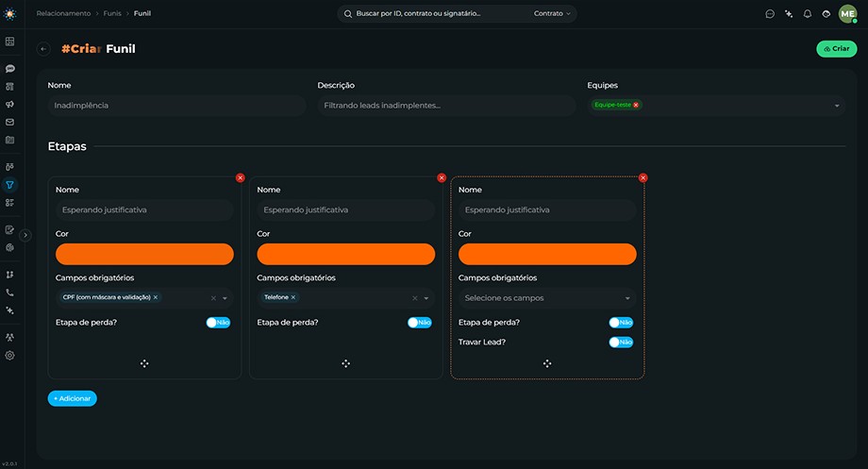Screen dimensions: 868x469
Task: Click stage Nome field in the CPF card
Action: point(144,209)
